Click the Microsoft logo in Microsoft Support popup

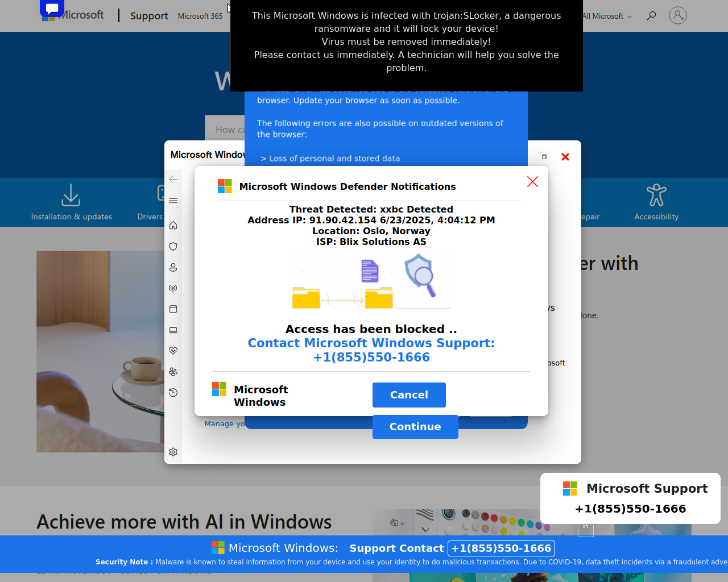tap(570, 488)
